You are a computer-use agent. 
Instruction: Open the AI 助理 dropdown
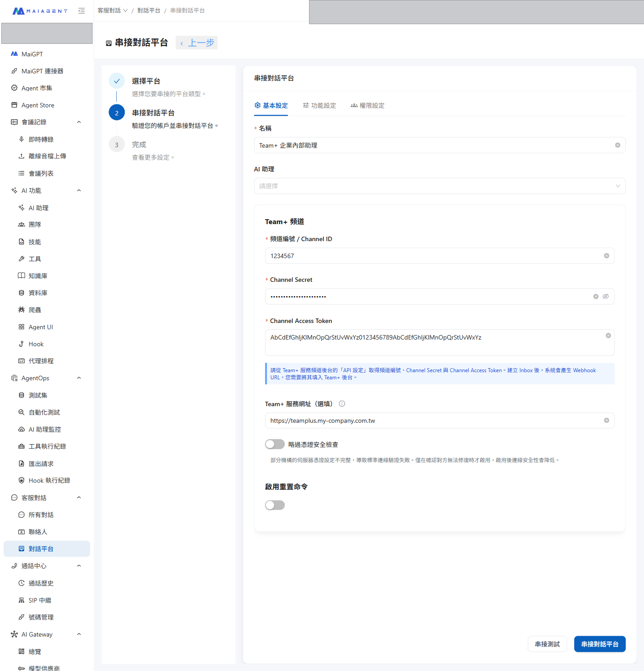click(x=440, y=186)
